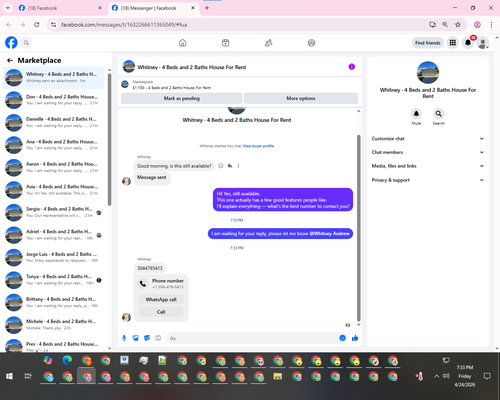Viewport: 500px width, 400px height.
Task: Go to the Home feed icon
Action: tap(182, 43)
